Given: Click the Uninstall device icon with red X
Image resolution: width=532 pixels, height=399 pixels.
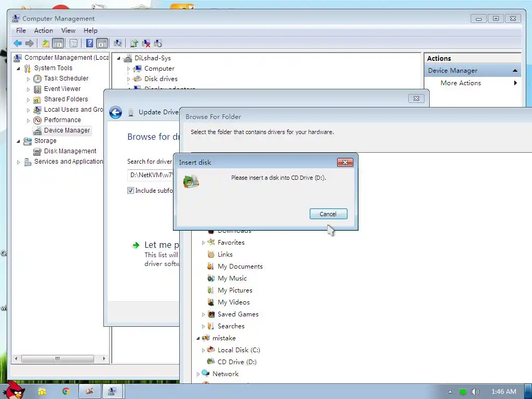Looking at the screenshot, I should click(x=146, y=44).
